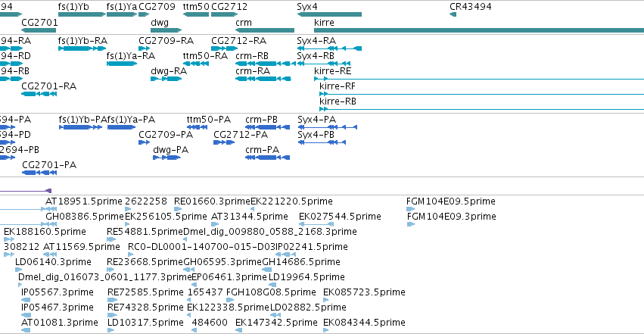Select the kirre-RB transcript
This screenshot has width=644, height=334.
click(x=482, y=109)
